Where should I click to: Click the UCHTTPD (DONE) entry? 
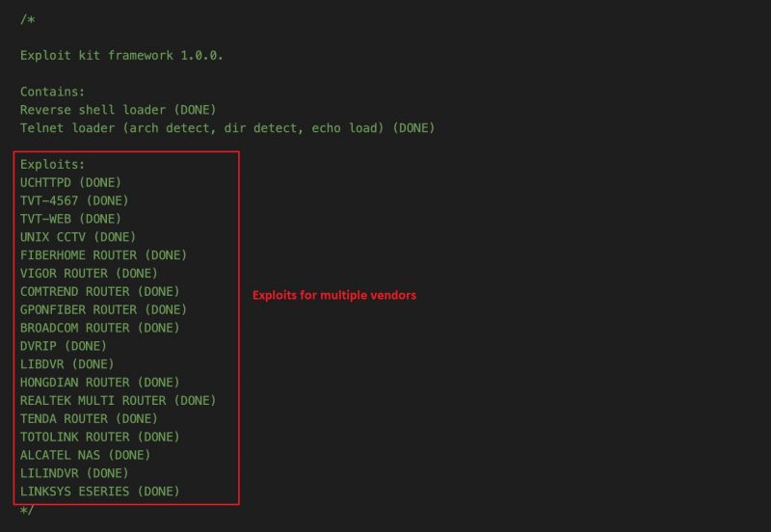[x=70, y=182]
